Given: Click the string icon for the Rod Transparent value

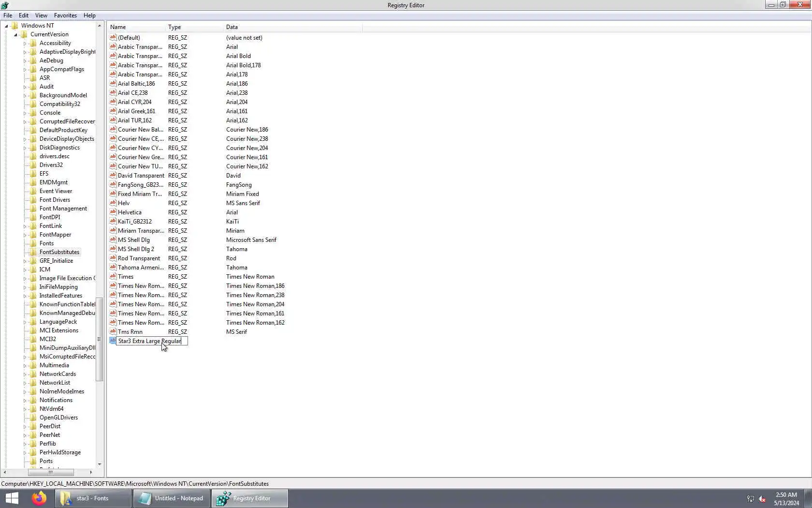Looking at the screenshot, I should click(113, 258).
